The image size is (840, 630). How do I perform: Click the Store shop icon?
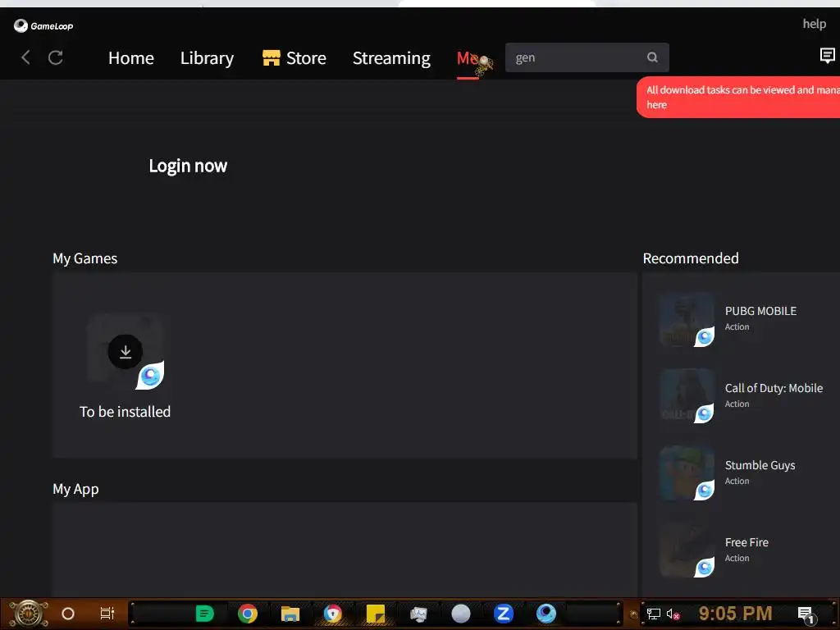[x=271, y=57]
